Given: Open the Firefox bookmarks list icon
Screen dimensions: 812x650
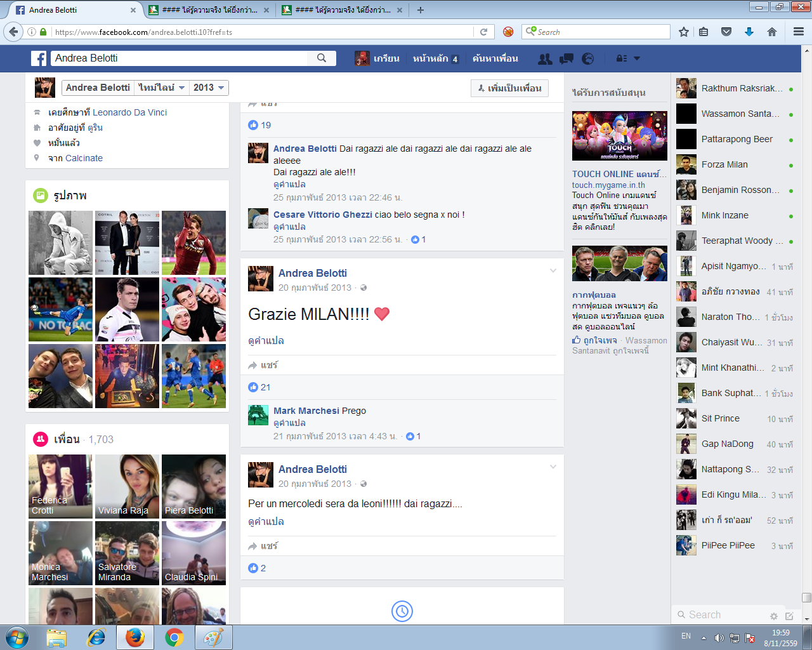Looking at the screenshot, I should (x=704, y=32).
